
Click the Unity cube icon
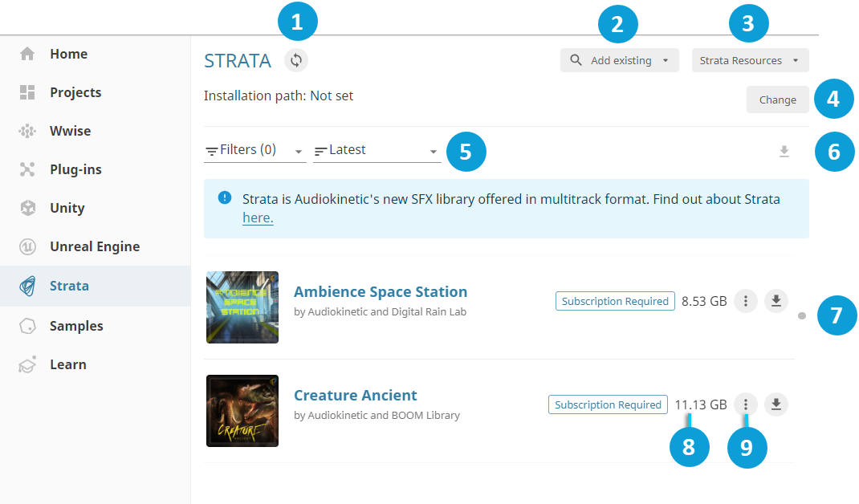click(x=27, y=208)
